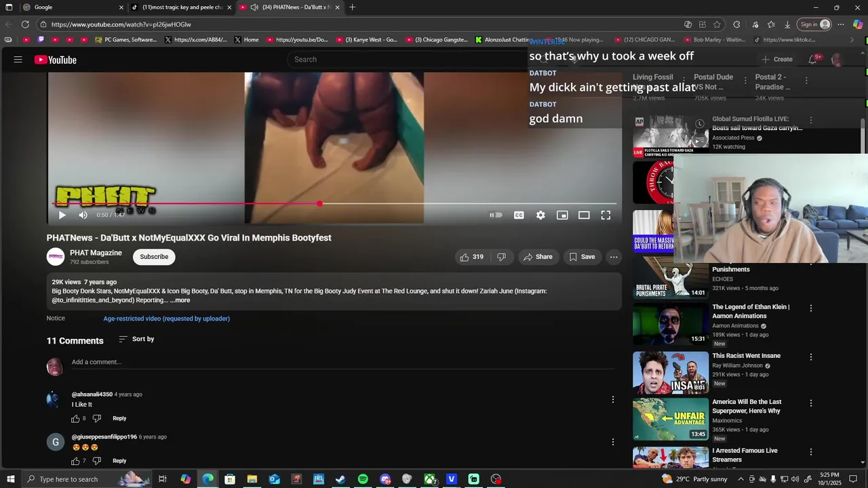The width and height of the screenshot is (868, 488).
Task: Dislike the comment 'I Like It'
Action: pyautogui.click(x=96, y=419)
